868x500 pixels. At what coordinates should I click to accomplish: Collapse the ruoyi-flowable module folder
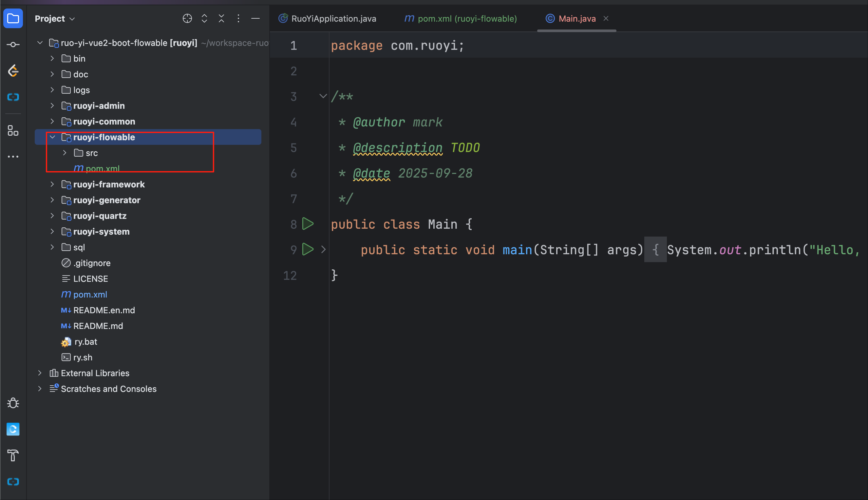[52, 137]
